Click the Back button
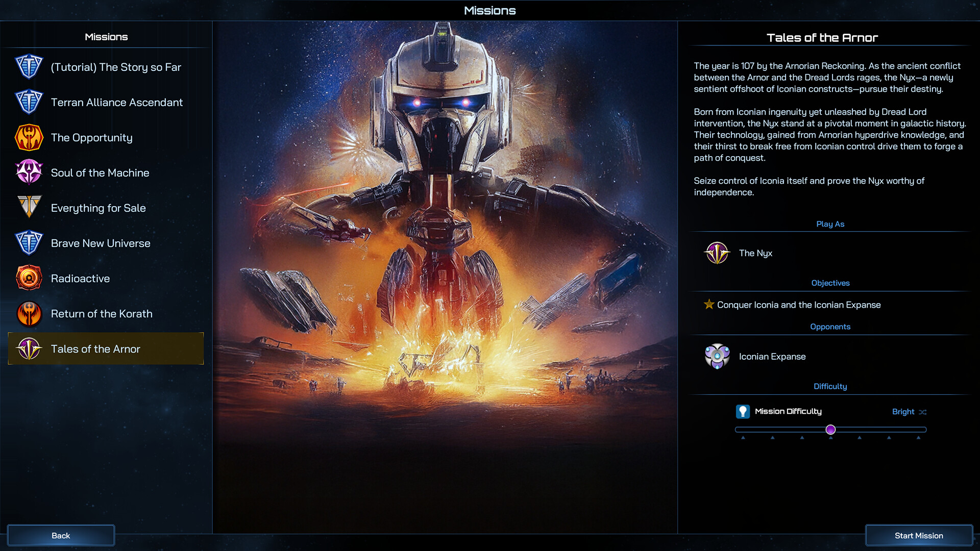Image resolution: width=980 pixels, height=551 pixels. [61, 535]
